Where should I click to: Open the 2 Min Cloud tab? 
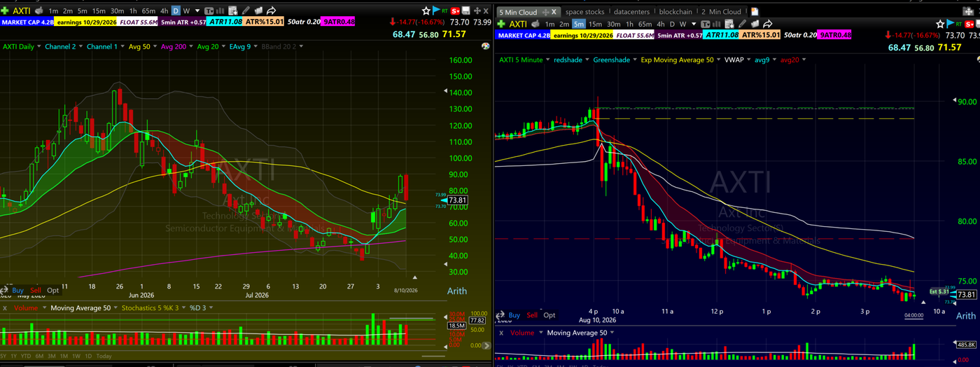tap(721, 12)
